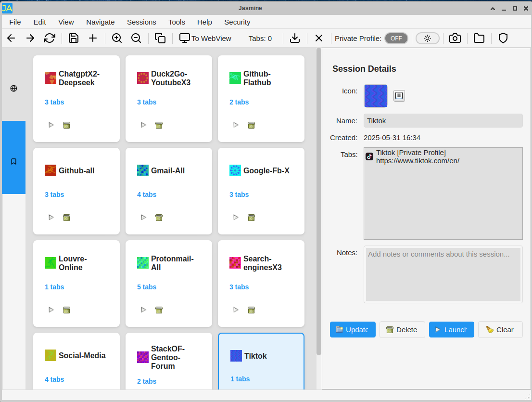Open the shield security icon
Image resolution: width=532 pixels, height=402 pixels.
503,39
